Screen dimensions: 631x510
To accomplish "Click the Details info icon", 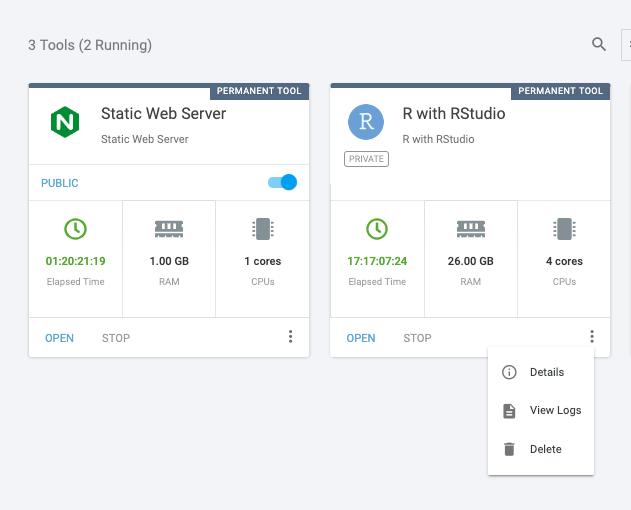I will (509, 372).
